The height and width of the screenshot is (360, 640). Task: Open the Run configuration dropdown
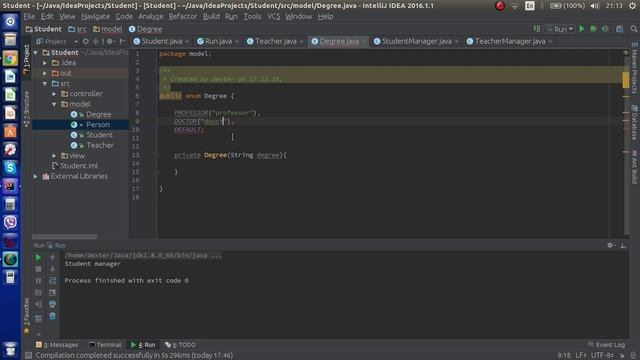coord(560,29)
